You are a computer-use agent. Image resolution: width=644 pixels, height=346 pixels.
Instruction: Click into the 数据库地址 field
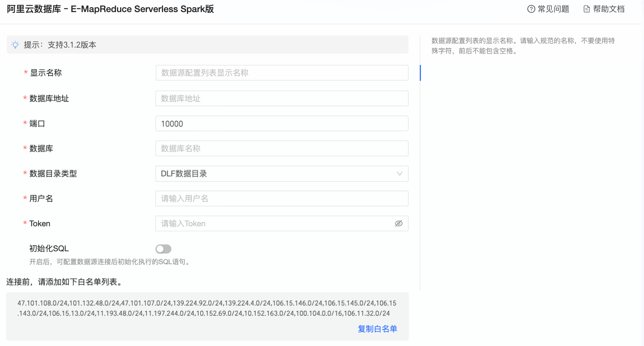(282, 99)
